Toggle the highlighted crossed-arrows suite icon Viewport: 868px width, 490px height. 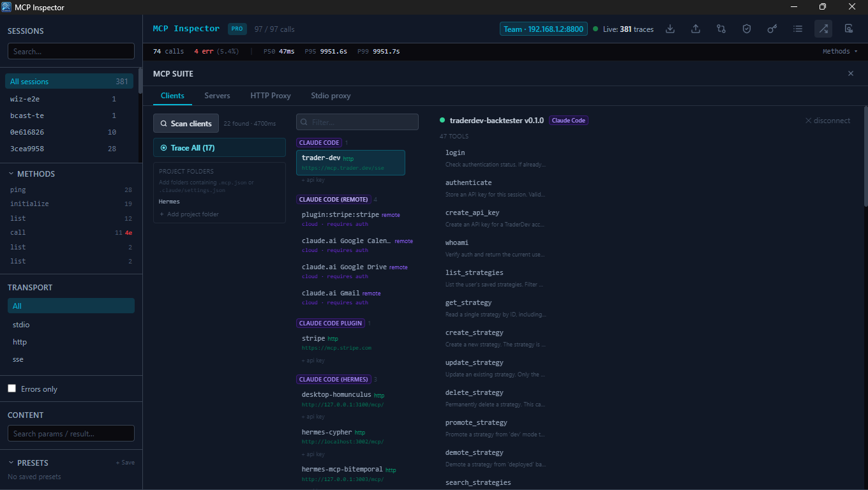823,29
